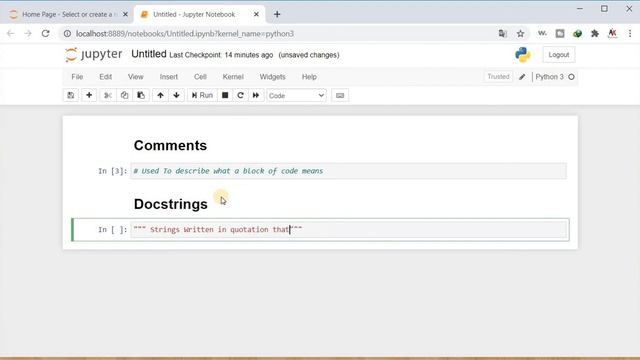Click into the docstring code cell
Image resolution: width=640 pixels, height=360 pixels.
348,229
